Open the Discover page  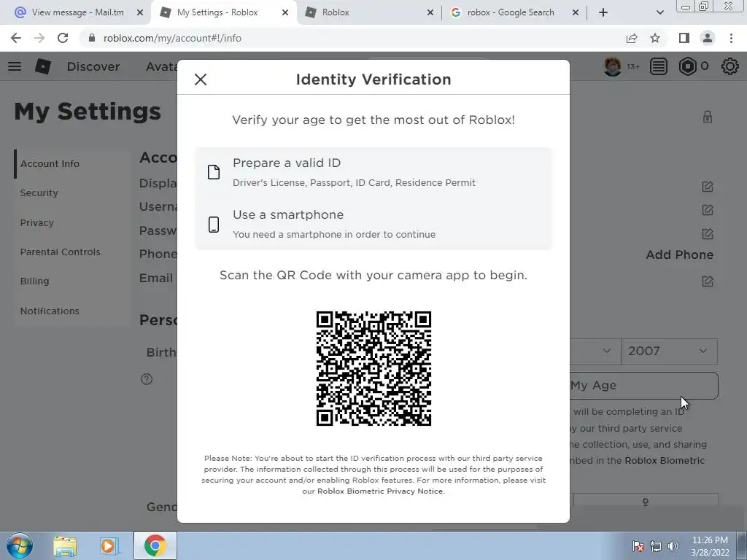[x=93, y=66]
